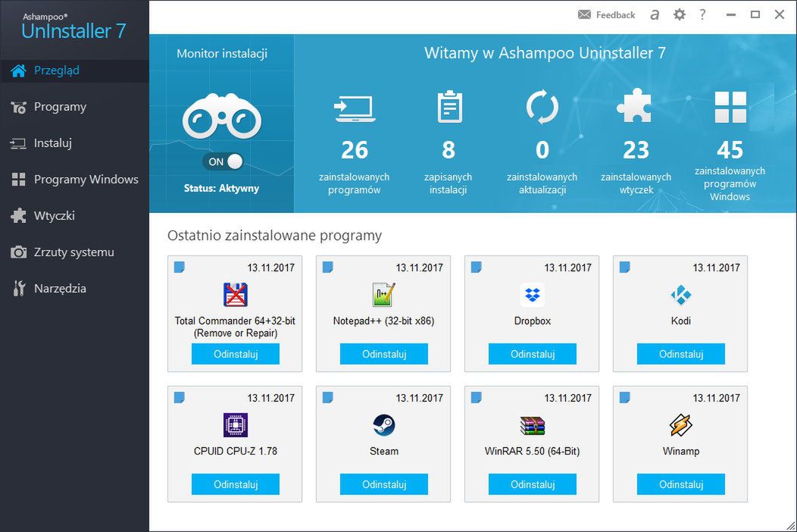The height and width of the screenshot is (532, 797).
Task: Click the zero installed updates count
Action: click(542, 150)
